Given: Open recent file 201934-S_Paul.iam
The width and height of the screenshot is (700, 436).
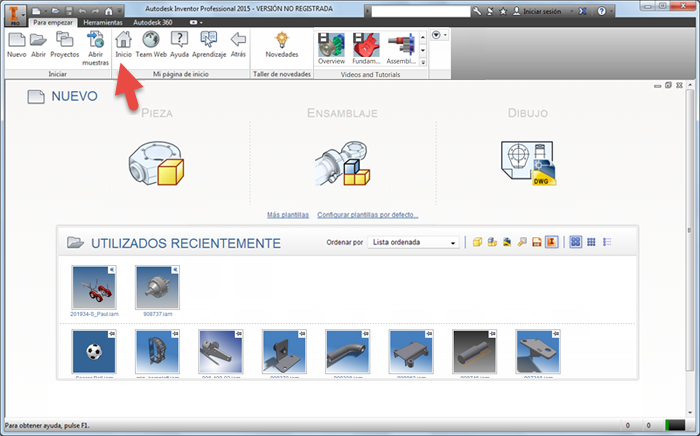Looking at the screenshot, I should click(94, 287).
